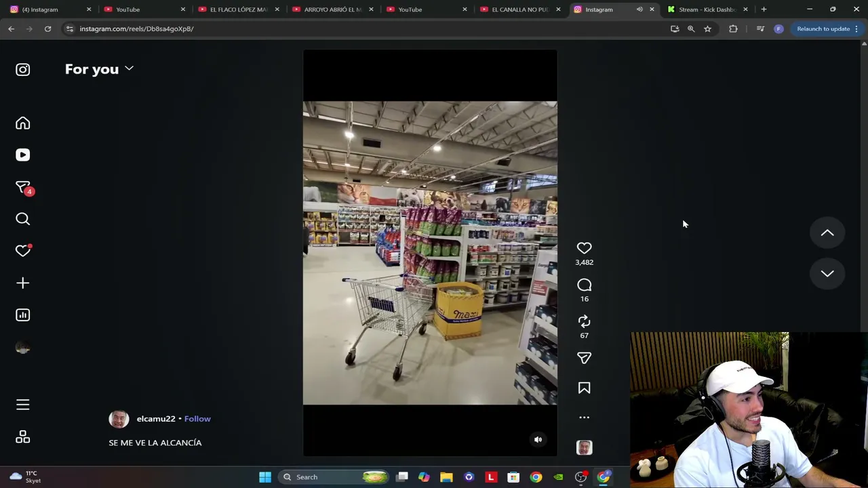Bookmark this page with star
Viewport: 868px width, 488px height.
click(x=707, y=28)
